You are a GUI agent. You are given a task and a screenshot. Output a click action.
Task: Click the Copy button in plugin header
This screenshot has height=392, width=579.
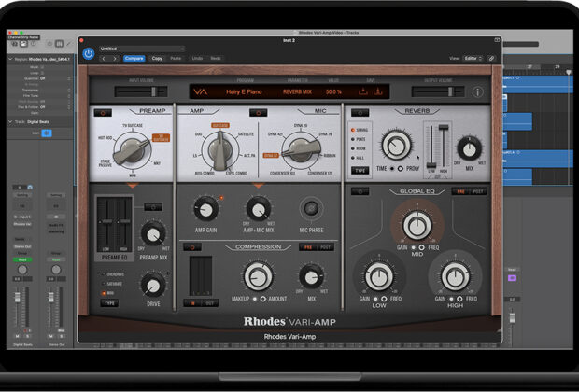(x=156, y=58)
